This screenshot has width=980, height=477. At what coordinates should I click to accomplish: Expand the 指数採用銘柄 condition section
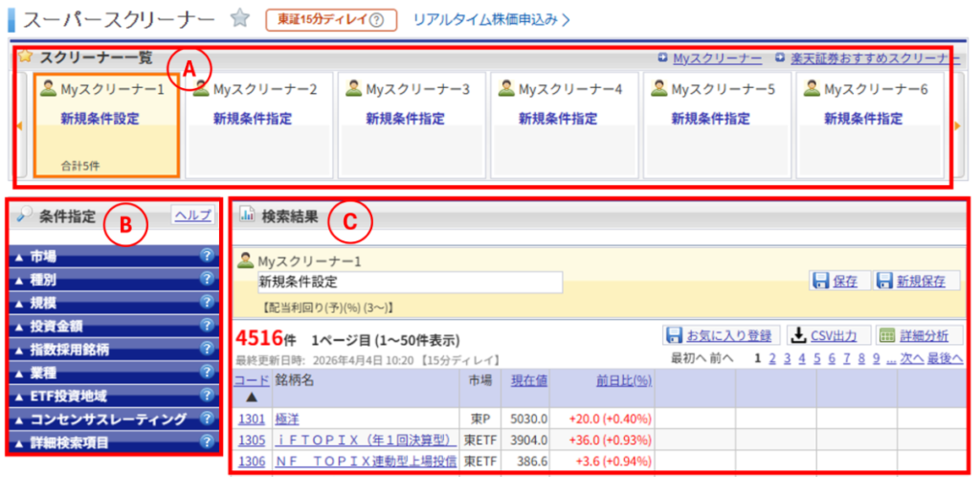click(63, 350)
